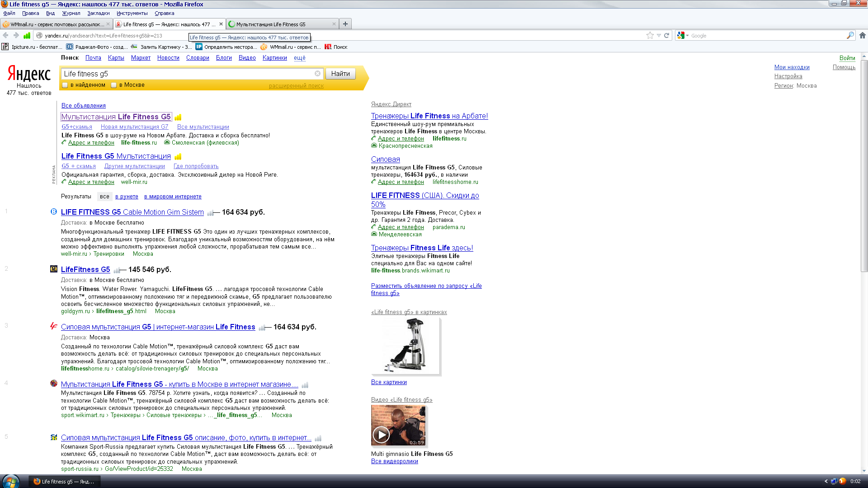Reload the page with the refresh icon

(666, 35)
